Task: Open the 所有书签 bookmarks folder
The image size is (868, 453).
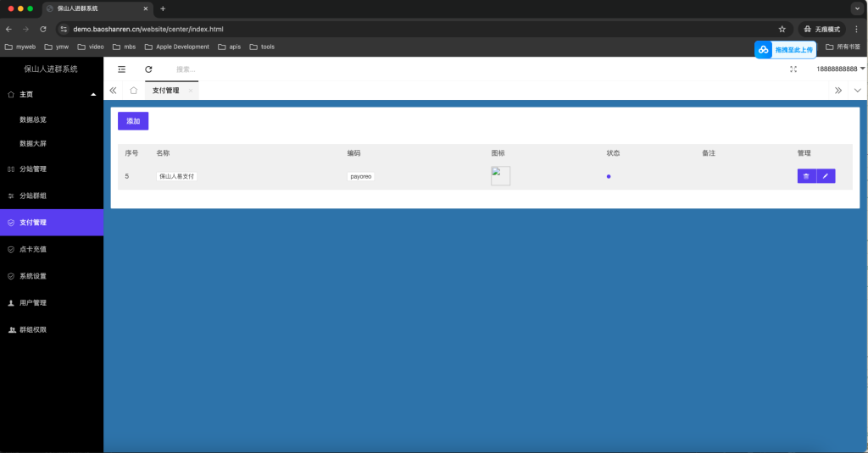Action: click(843, 47)
